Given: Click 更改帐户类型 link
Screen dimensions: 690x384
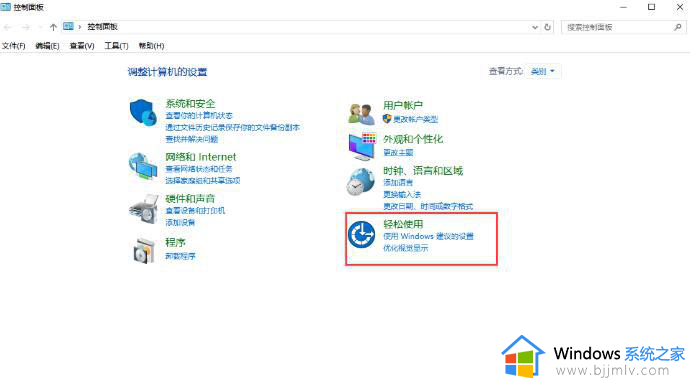Looking at the screenshot, I should (415, 119).
